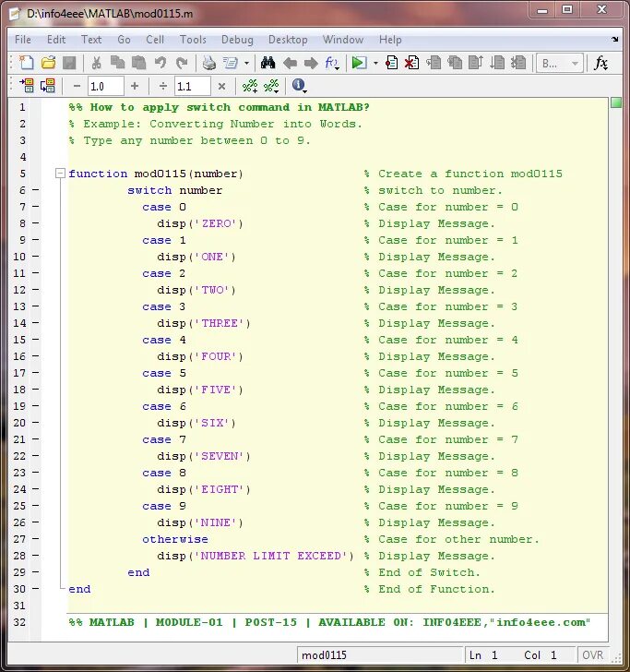630x672 pixels.
Task: Open the B... stack dropdown
Action: click(x=560, y=64)
